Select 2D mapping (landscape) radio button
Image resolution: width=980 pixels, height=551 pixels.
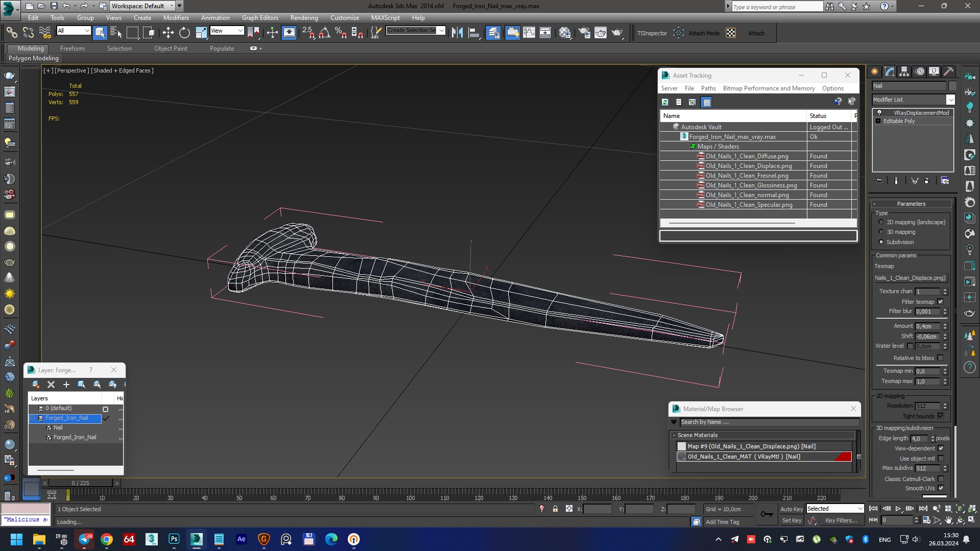(x=881, y=222)
